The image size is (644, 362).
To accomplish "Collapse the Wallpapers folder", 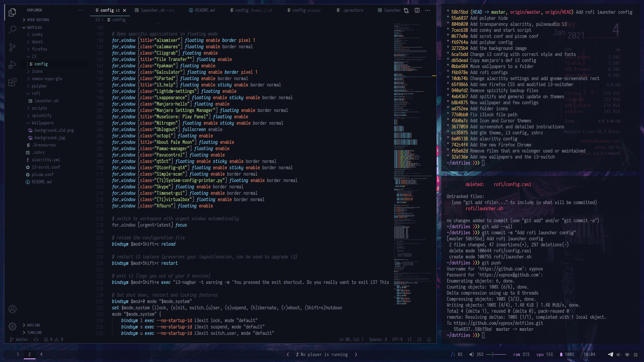I will click(43, 123).
